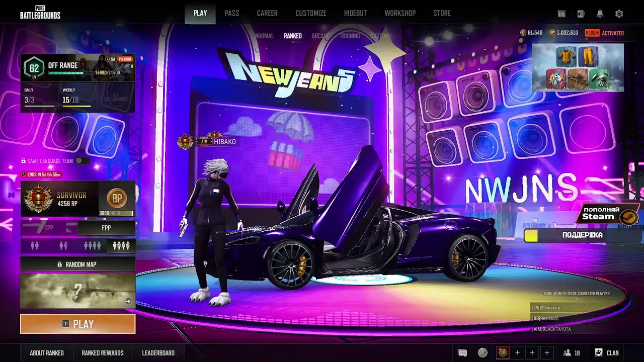644x362 pixels.
Task: Open the Career tab
Action: (267, 13)
